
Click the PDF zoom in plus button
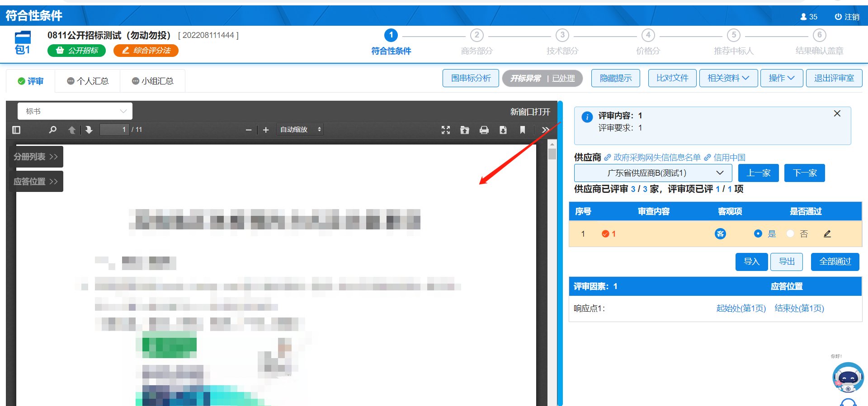(266, 130)
